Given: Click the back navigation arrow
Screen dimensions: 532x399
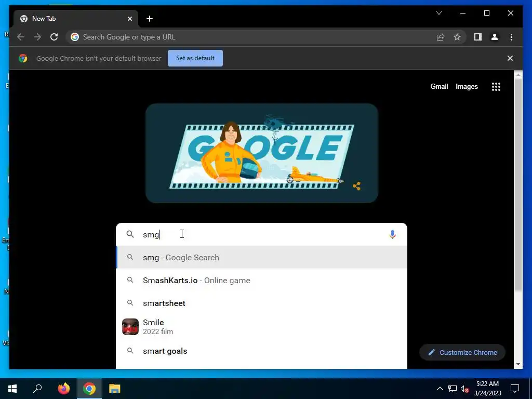Looking at the screenshot, I should (x=21, y=37).
